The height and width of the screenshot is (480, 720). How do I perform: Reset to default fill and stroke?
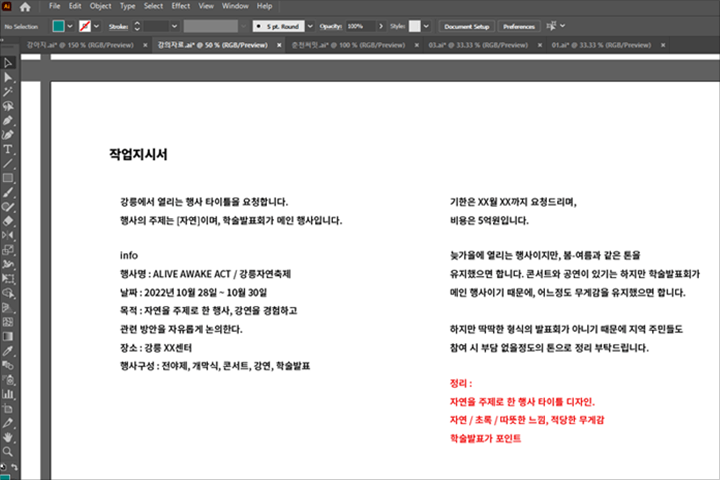[x=3, y=467]
